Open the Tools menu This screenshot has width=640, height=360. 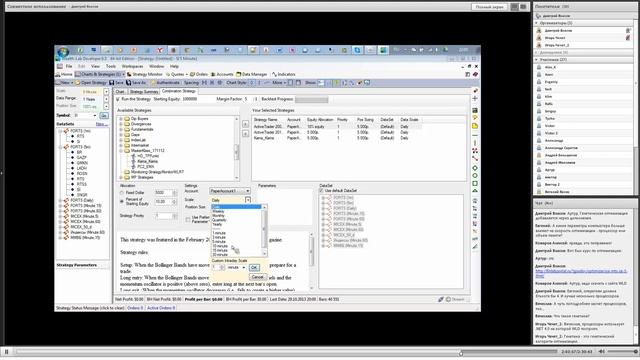111,66
